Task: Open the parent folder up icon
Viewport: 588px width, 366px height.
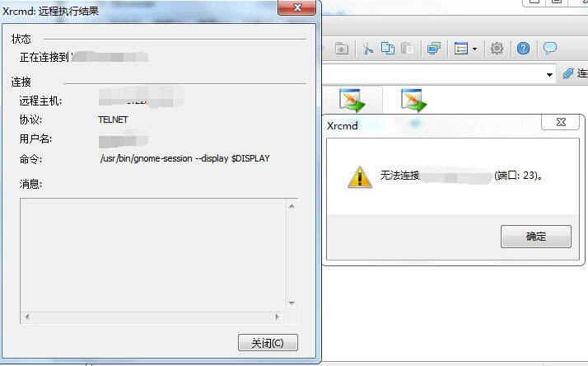Action: 341,49
